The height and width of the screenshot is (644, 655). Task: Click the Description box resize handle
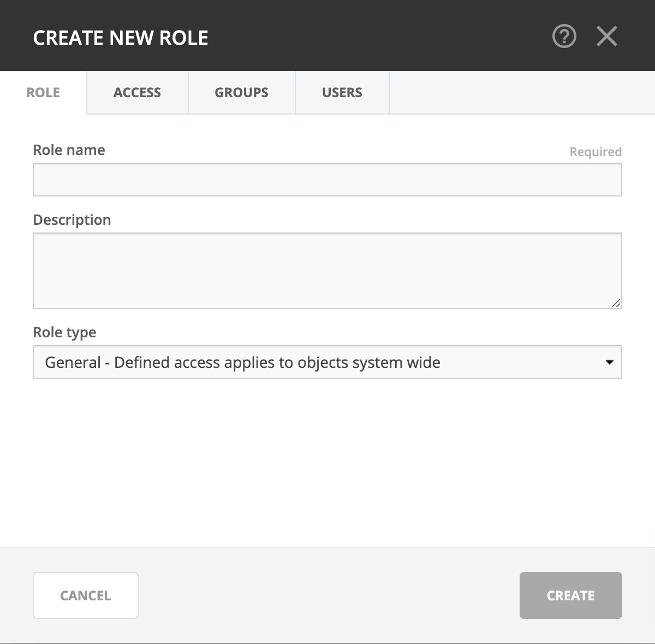pos(616,303)
